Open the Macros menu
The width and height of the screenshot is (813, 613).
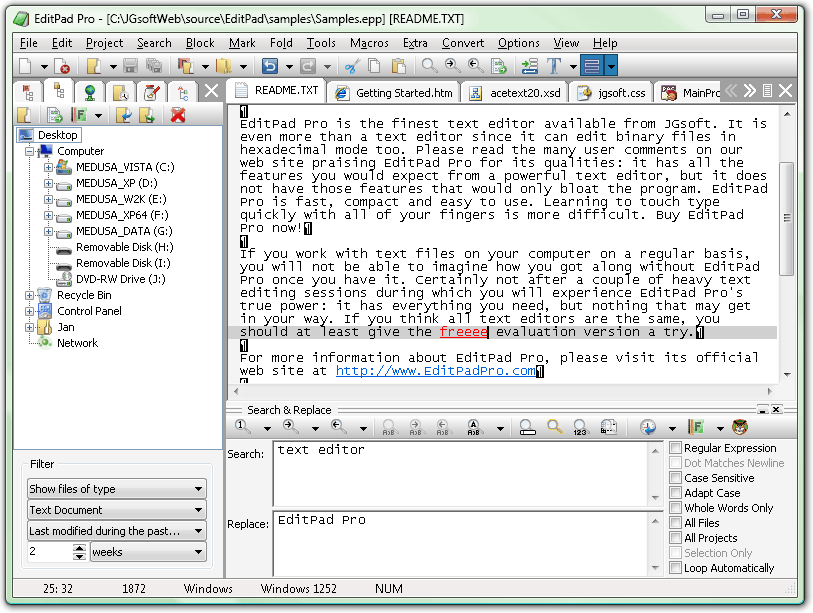coord(369,43)
